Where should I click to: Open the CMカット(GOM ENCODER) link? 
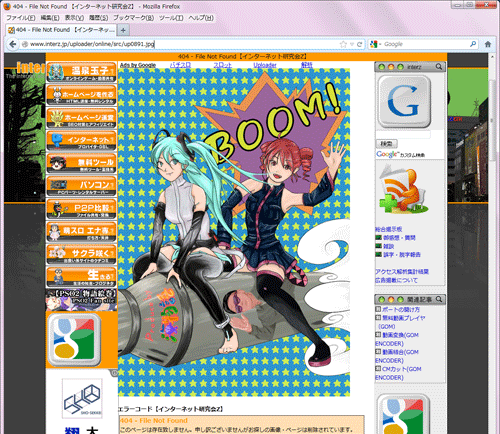coord(399,373)
